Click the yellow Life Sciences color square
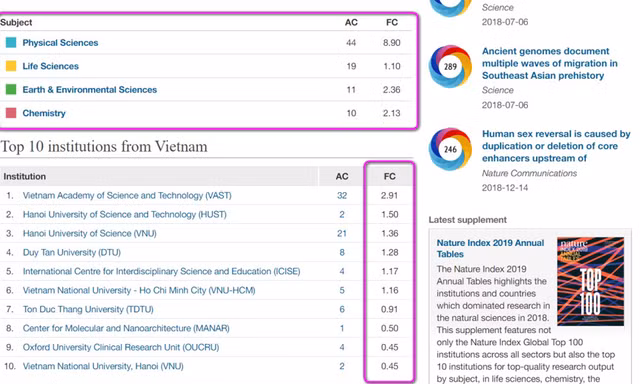This screenshot has width=640, height=384. [x=11, y=66]
